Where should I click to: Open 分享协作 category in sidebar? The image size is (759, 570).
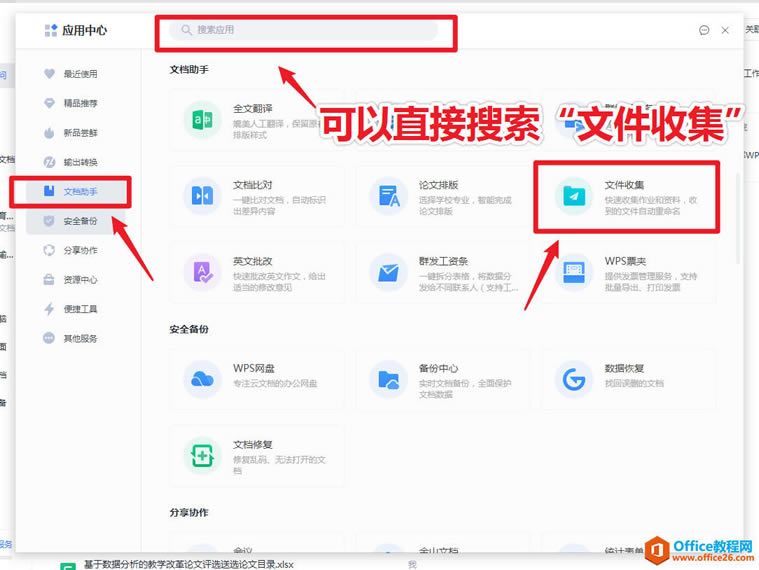pos(80,250)
